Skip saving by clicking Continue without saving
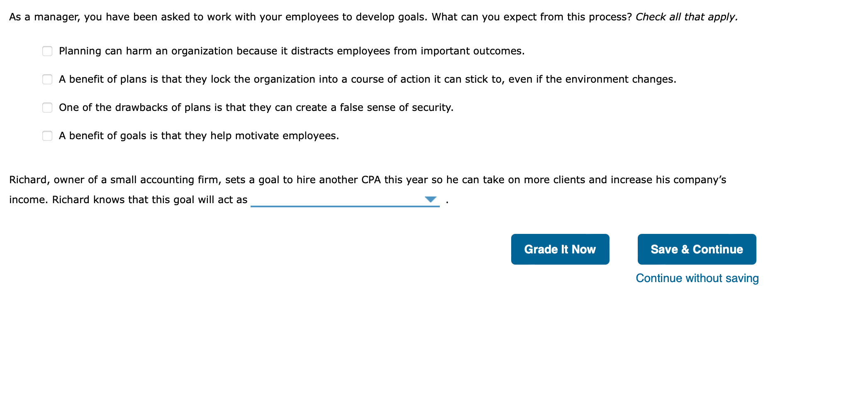The width and height of the screenshot is (868, 393). (696, 278)
